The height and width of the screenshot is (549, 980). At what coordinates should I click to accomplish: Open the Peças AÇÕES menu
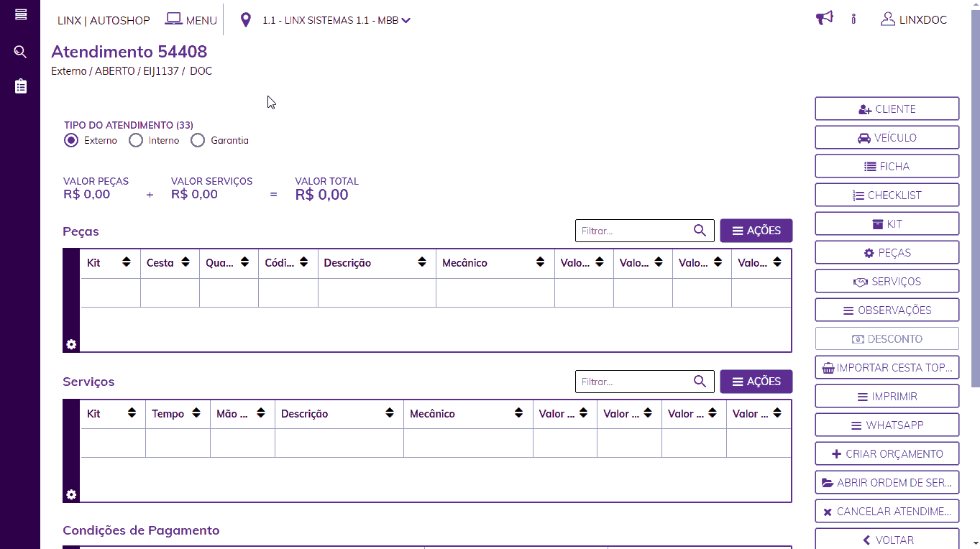756,231
